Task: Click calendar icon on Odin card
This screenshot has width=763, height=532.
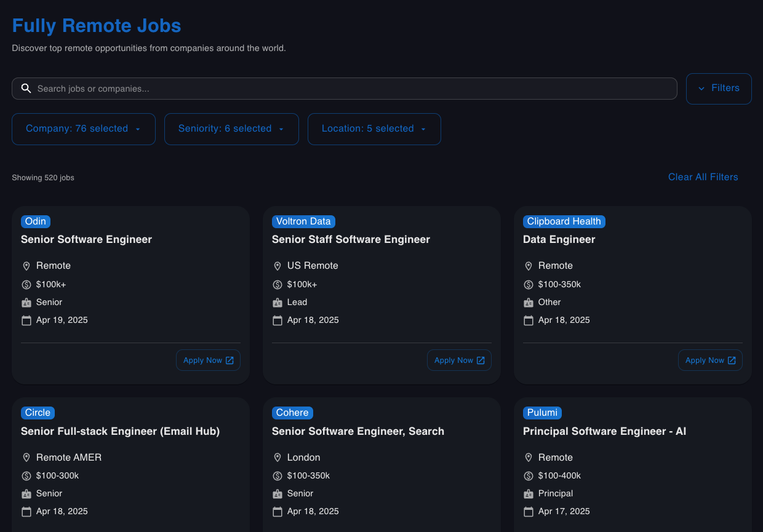Action: (x=26, y=320)
